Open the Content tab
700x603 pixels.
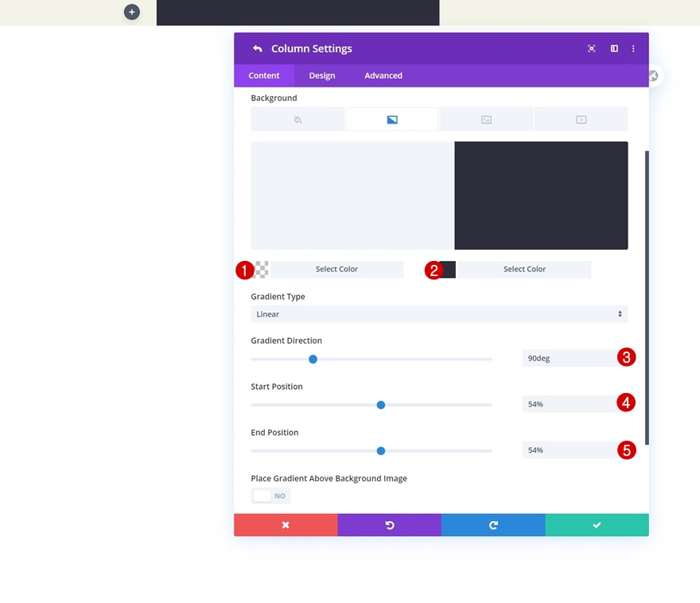(264, 76)
